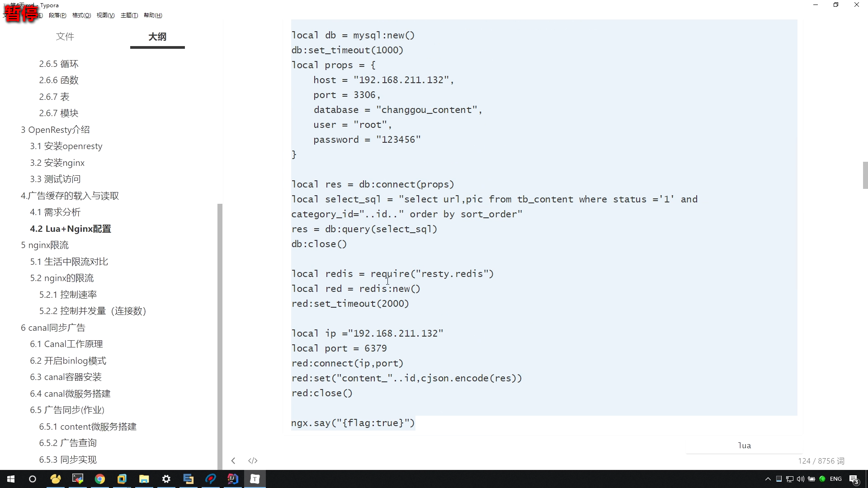Open VMware icon on taskbar
This screenshot has height=488, width=868.
tap(122, 479)
